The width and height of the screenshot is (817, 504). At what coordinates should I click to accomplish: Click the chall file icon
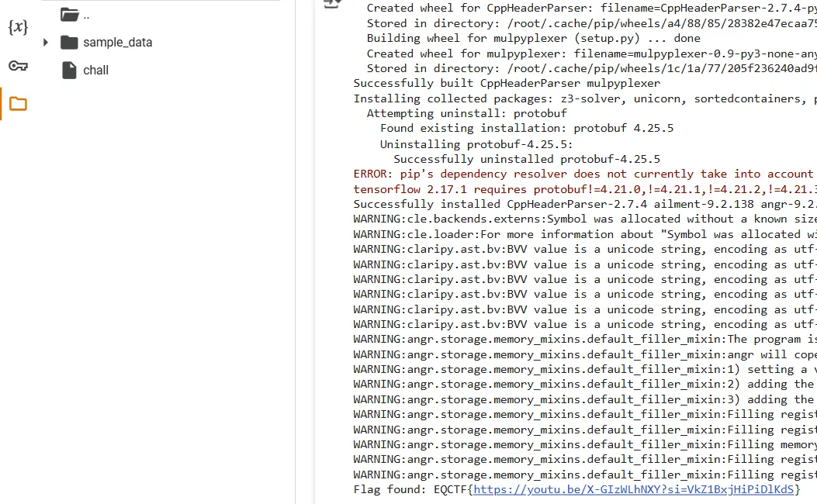click(x=69, y=71)
